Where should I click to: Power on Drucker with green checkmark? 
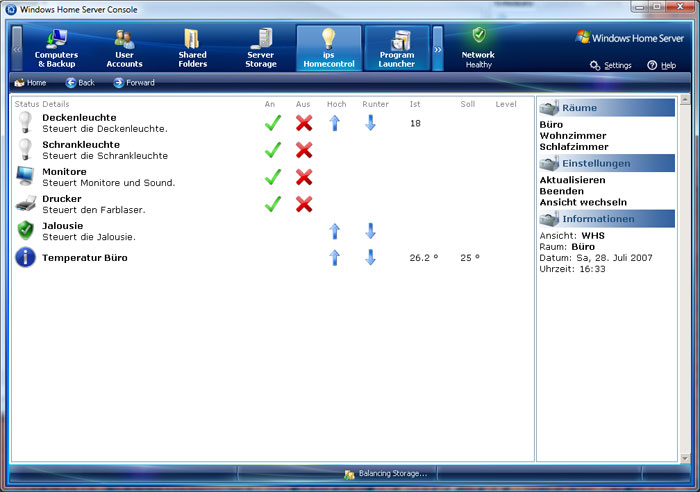[273, 204]
